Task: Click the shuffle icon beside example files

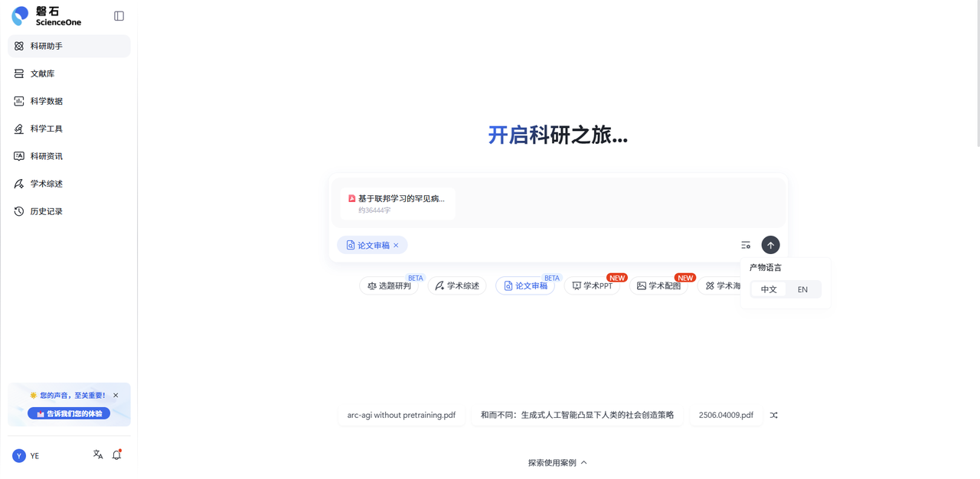Action: (773, 415)
